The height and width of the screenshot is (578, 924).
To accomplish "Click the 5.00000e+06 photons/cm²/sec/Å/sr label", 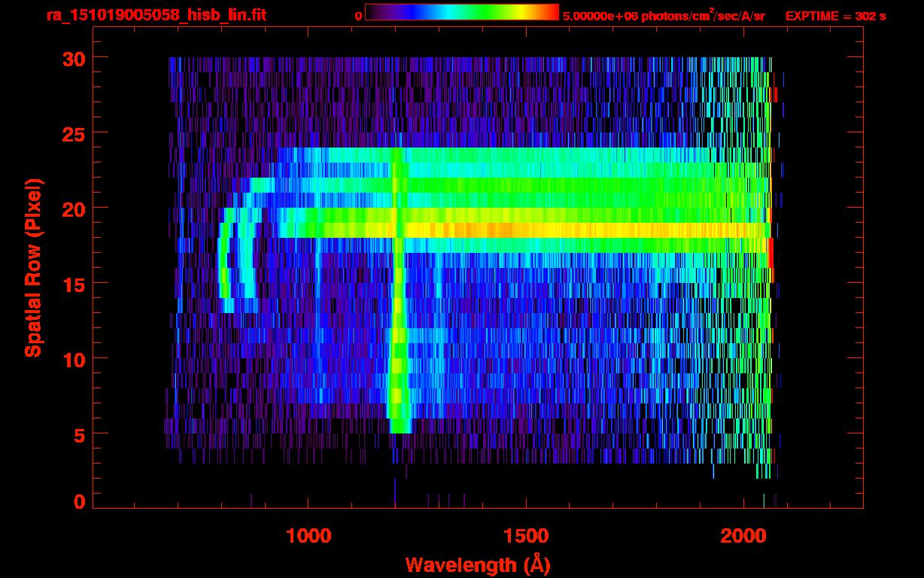I will pyautogui.click(x=664, y=15).
